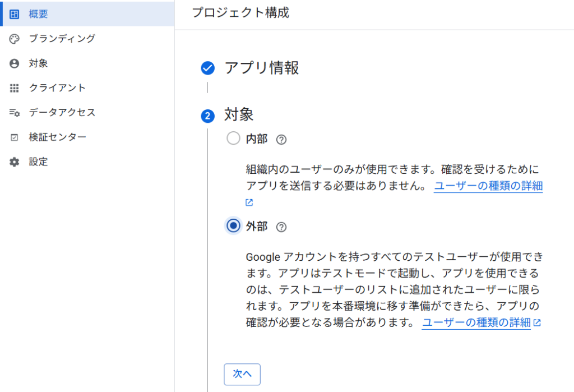Open ユーザーの種類の詳細 link under 内部
The height and width of the screenshot is (392, 574).
(x=488, y=186)
